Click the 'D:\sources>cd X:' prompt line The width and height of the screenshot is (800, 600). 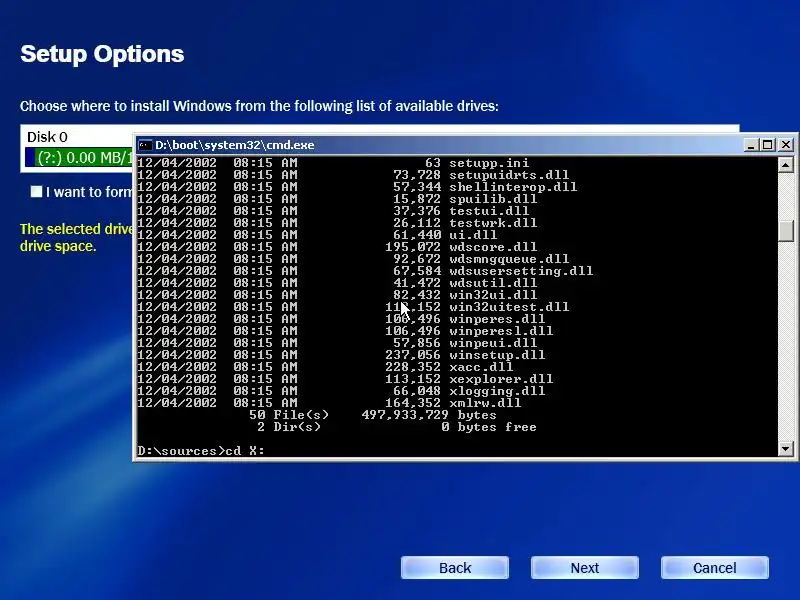coord(201,451)
